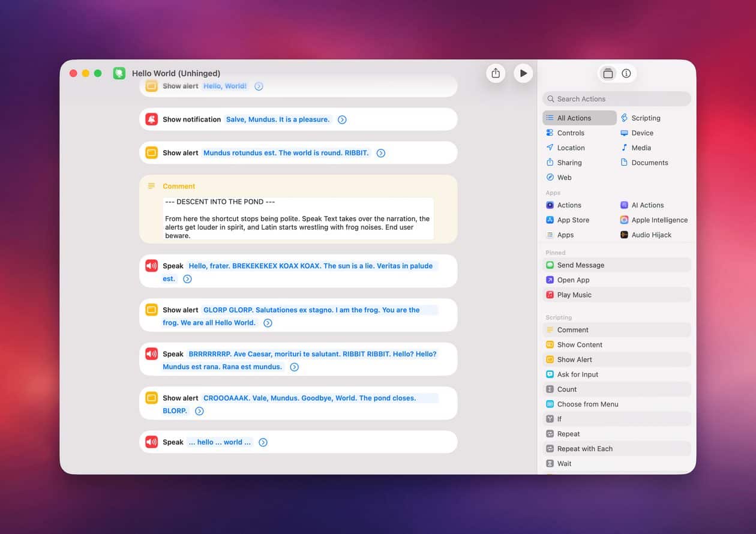Click the Comment action's lines icon
Screen dimensions: 756x534
tap(152, 186)
